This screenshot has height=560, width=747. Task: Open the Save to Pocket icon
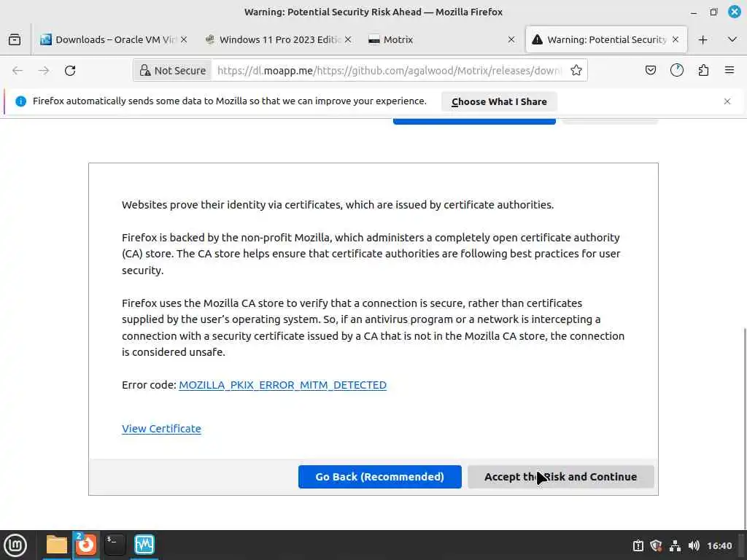tap(650, 71)
